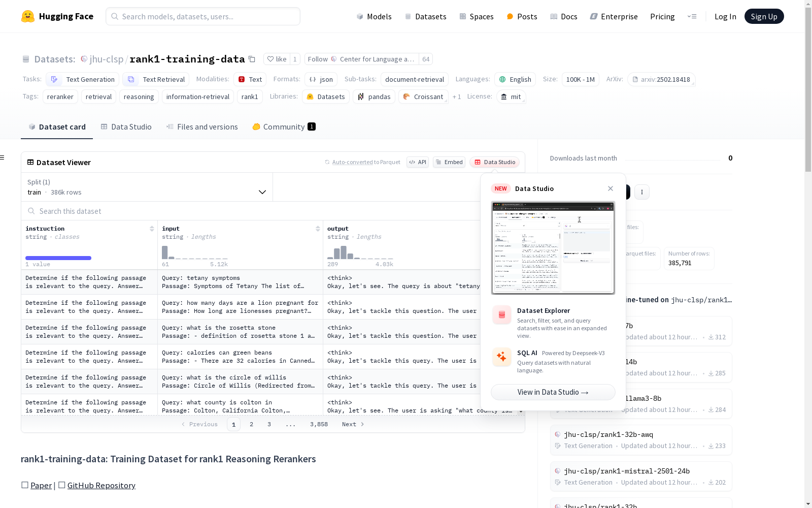The image size is (812, 508).
Task: Jump to last page 3,858
Action: click(x=319, y=424)
